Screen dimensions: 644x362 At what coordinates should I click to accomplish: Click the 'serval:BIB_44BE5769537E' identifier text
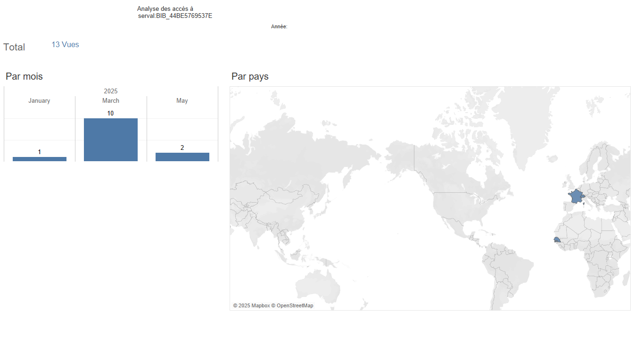tap(175, 16)
